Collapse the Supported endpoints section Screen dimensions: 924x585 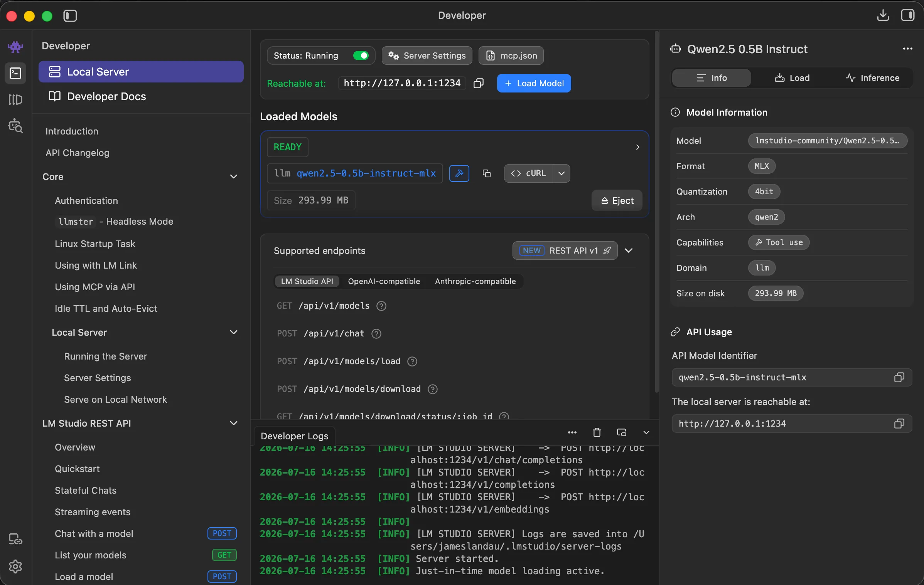click(x=629, y=250)
